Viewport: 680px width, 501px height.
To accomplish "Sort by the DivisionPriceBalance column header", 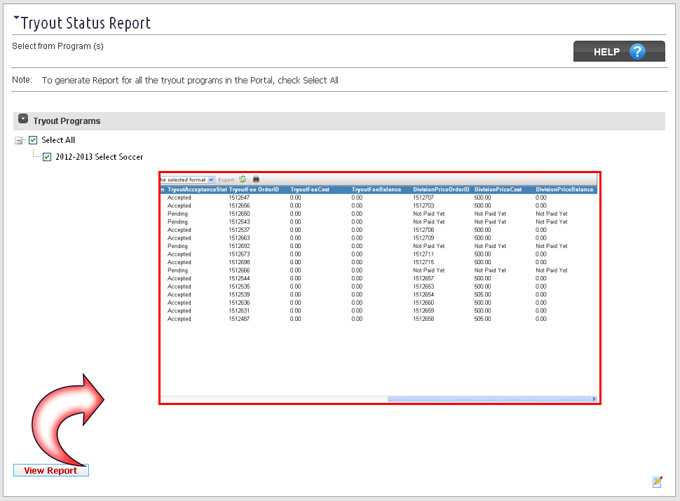I will [x=564, y=190].
